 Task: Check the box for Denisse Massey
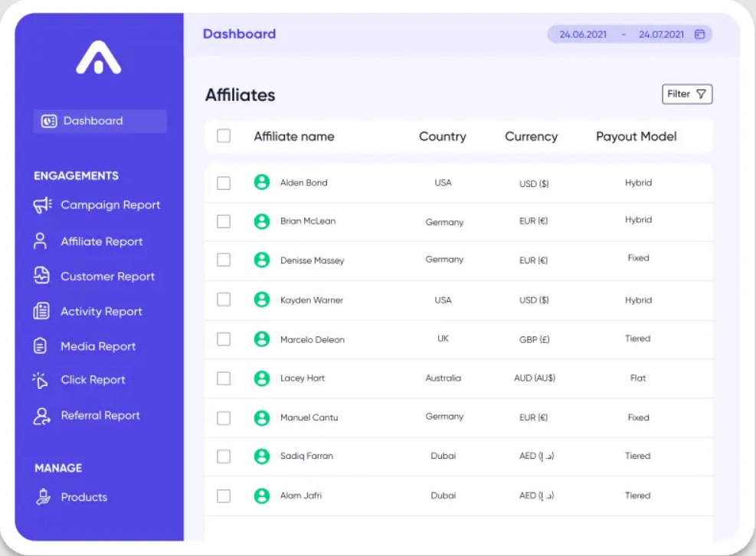pyautogui.click(x=224, y=260)
